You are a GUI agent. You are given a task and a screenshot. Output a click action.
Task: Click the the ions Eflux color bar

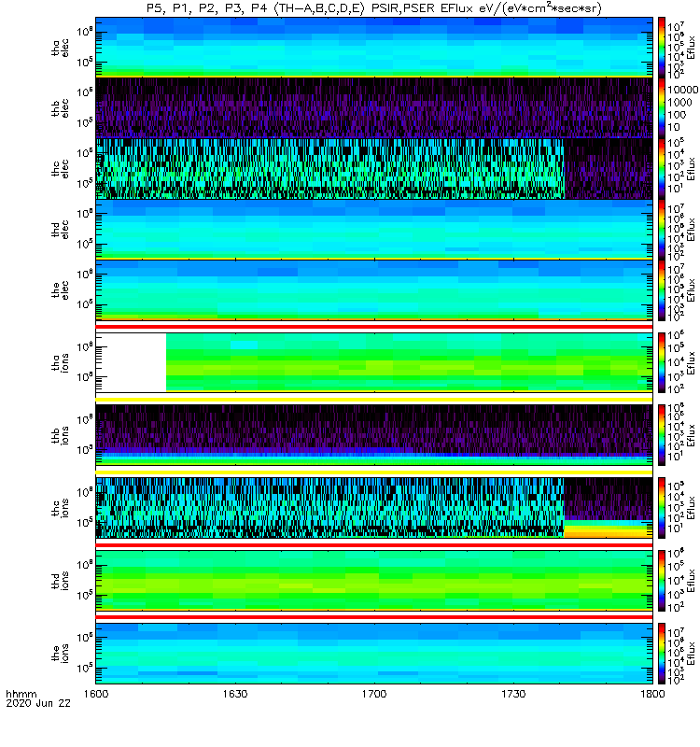662,653
